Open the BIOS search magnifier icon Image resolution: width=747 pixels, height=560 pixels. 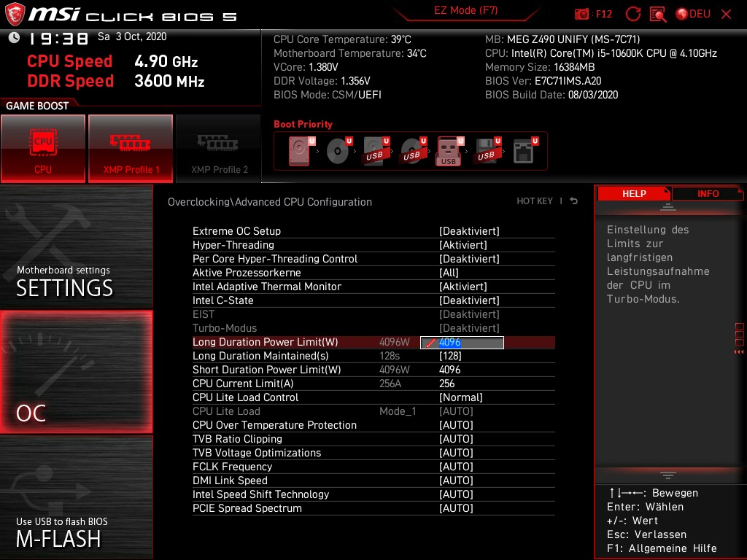658,15
